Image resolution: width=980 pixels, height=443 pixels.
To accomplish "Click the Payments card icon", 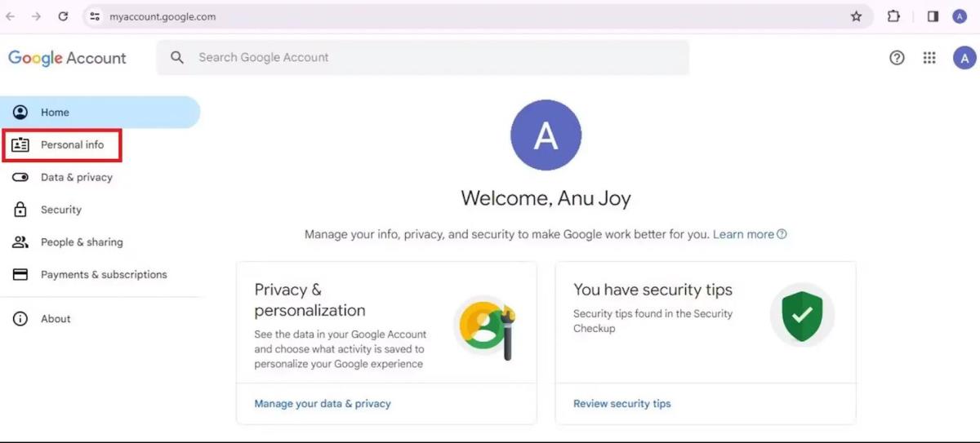I will click(x=20, y=275).
